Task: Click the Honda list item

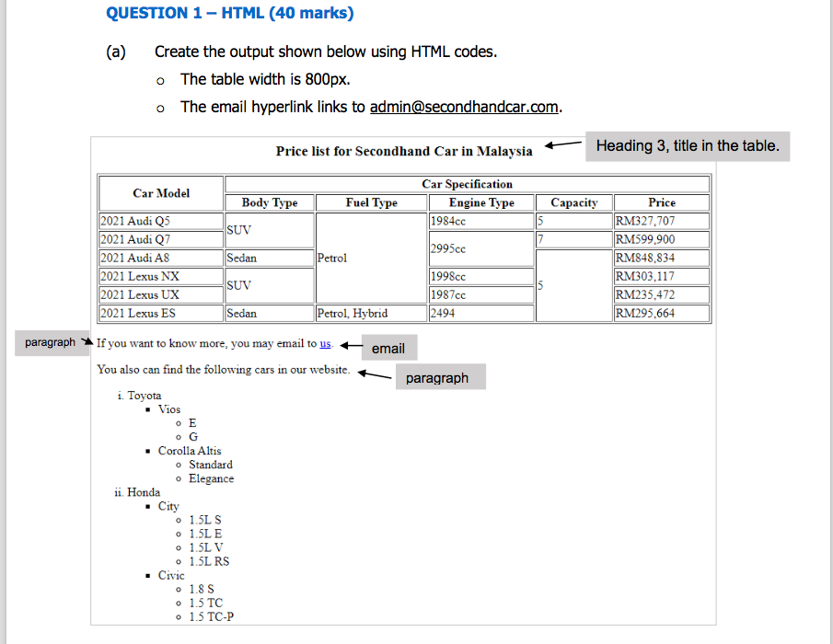Action: click(143, 492)
